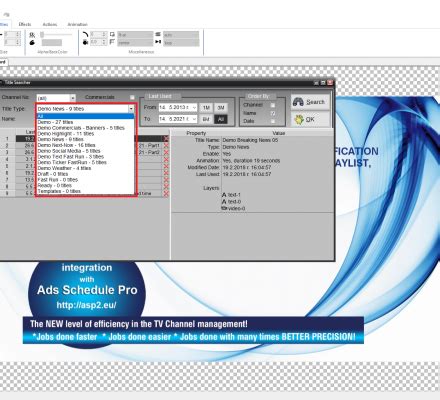Click the corner radius arc icon
Image resolution: width=440 pixels, height=400 pixels.
pyautogui.click(x=85, y=34)
